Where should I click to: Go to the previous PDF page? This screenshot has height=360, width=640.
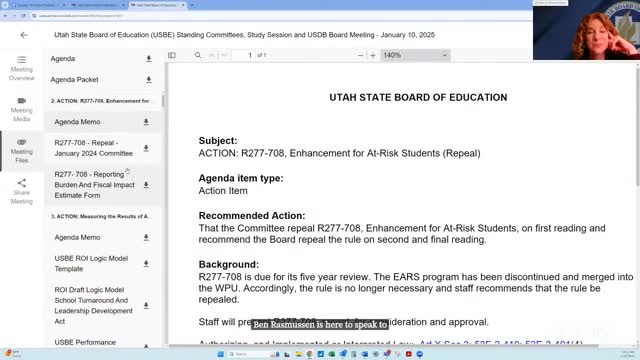click(212, 55)
